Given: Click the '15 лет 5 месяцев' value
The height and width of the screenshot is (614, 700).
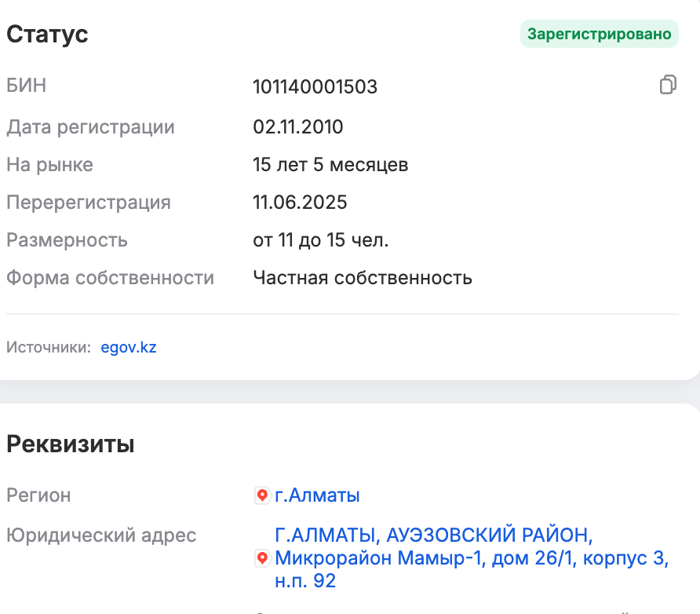Looking at the screenshot, I should pyautogui.click(x=330, y=165).
